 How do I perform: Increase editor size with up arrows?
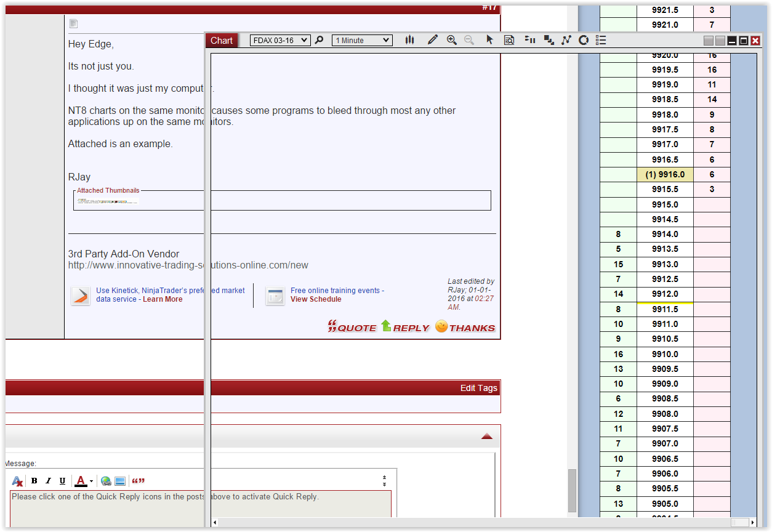(384, 478)
